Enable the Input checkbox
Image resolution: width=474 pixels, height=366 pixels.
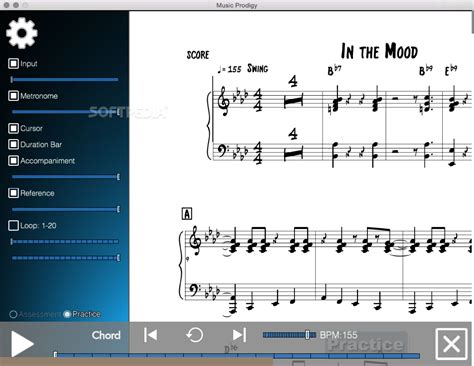click(x=13, y=63)
